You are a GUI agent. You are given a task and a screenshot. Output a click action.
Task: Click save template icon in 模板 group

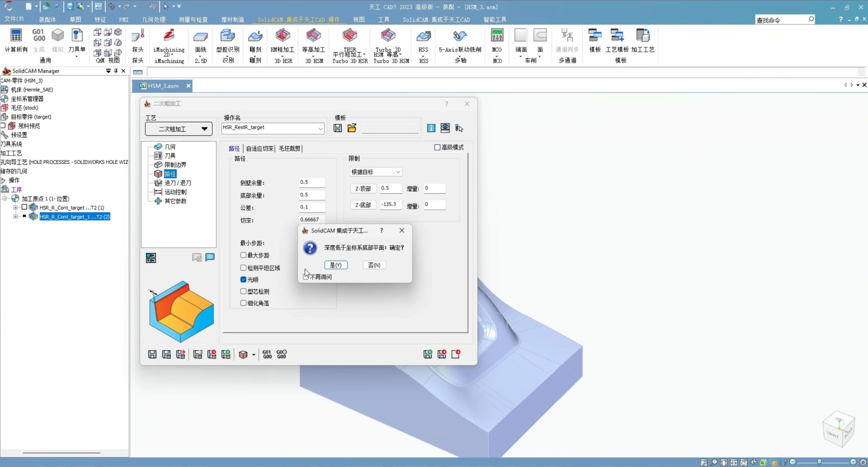337,128
